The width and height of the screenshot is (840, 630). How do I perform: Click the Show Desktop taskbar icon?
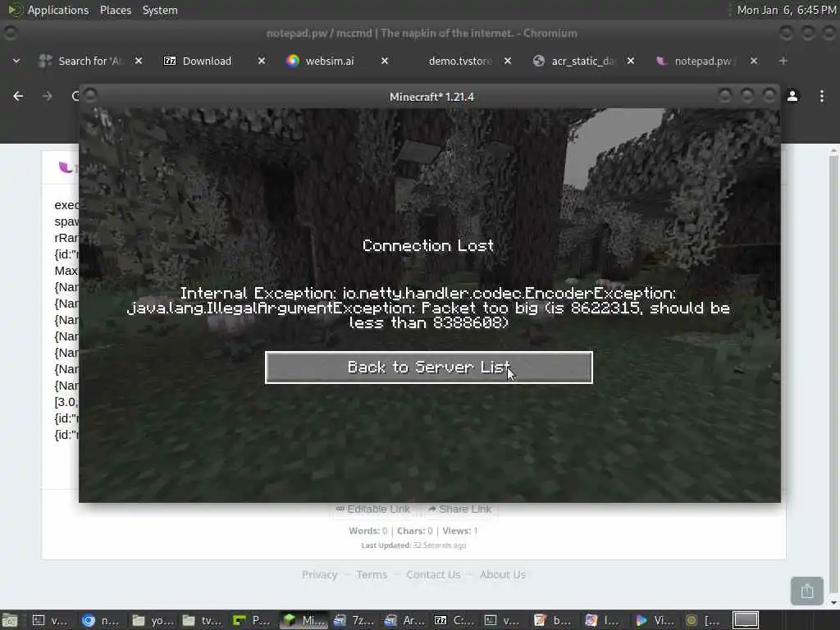pyautogui.click(x=10, y=620)
